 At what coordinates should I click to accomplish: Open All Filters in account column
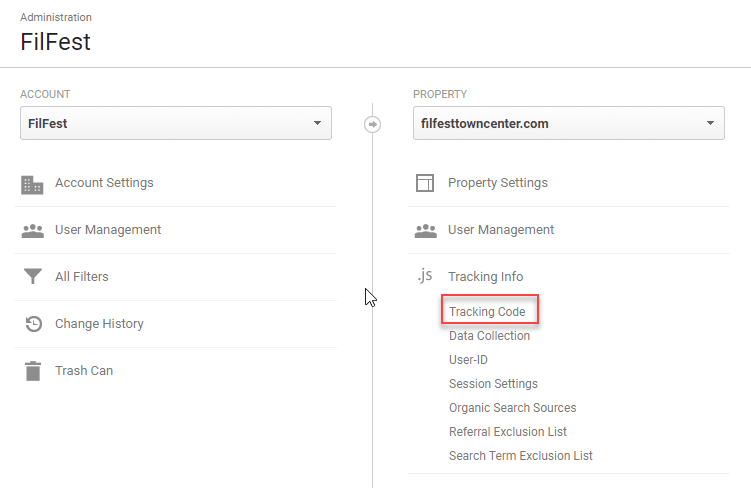pos(82,277)
